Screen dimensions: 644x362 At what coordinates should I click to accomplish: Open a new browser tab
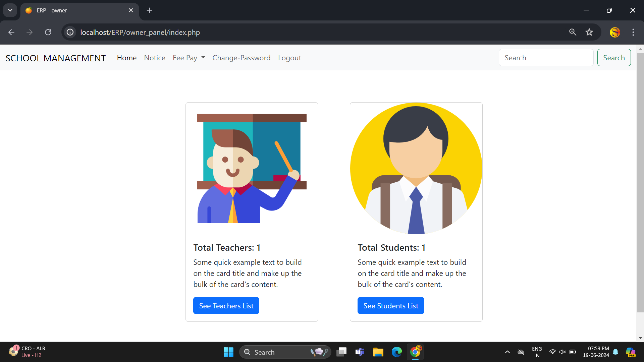[x=149, y=10]
